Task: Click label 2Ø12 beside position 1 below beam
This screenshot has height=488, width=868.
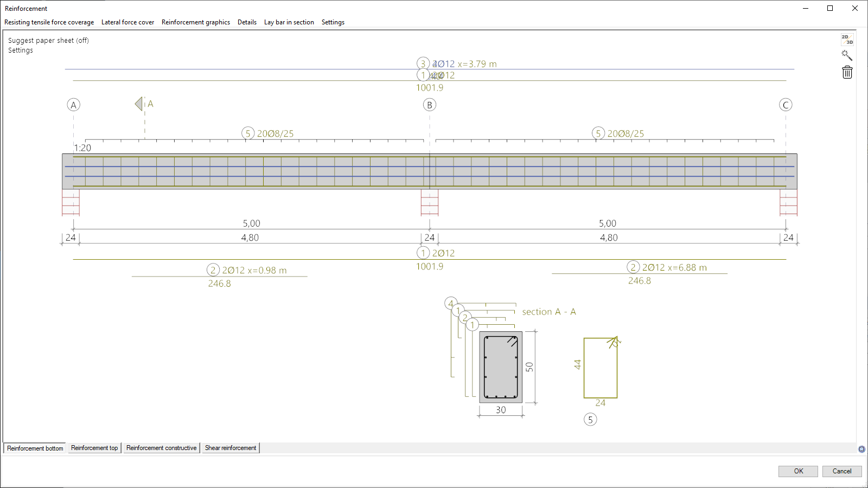Action: (x=444, y=253)
